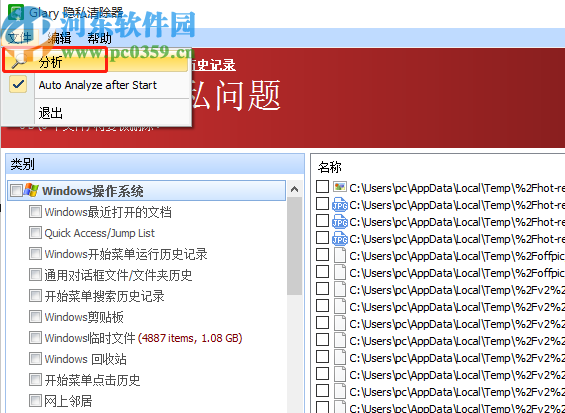Click the 名称 column header

330,167
